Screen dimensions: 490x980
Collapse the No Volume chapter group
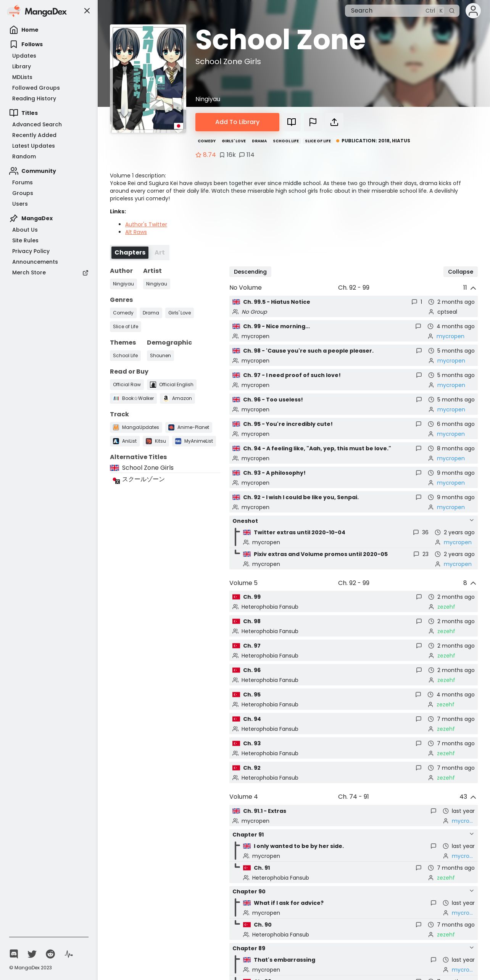coord(473,288)
